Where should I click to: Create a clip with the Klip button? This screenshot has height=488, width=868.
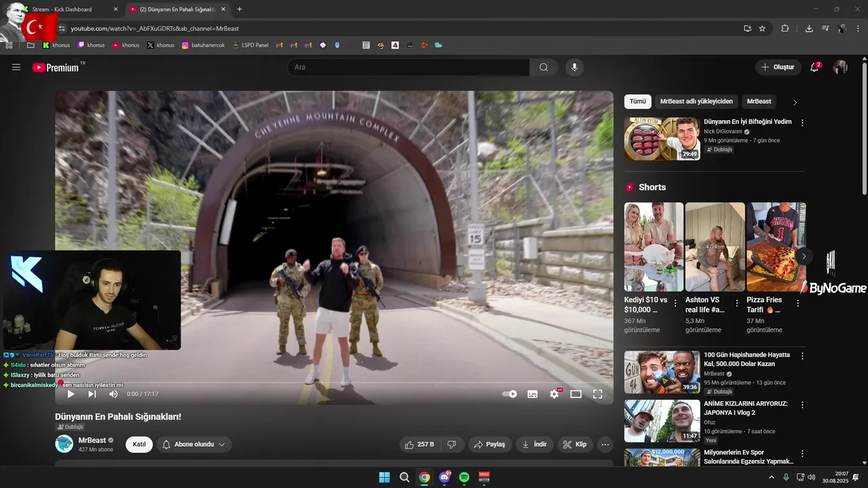coord(574,445)
